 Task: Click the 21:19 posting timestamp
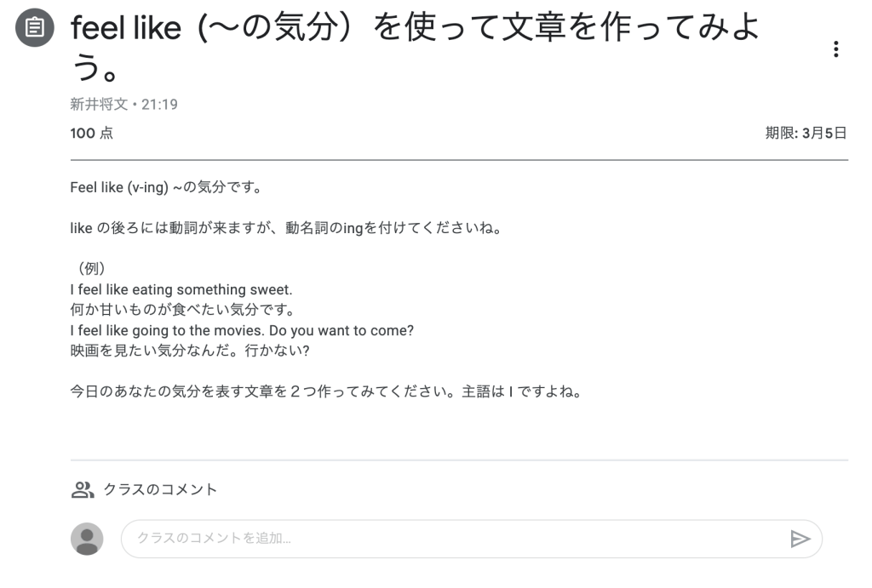(x=159, y=105)
